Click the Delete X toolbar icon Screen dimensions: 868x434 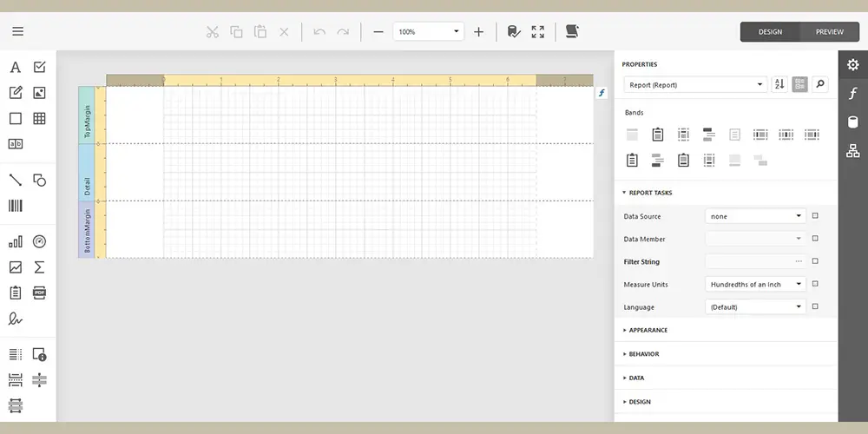point(284,32)
